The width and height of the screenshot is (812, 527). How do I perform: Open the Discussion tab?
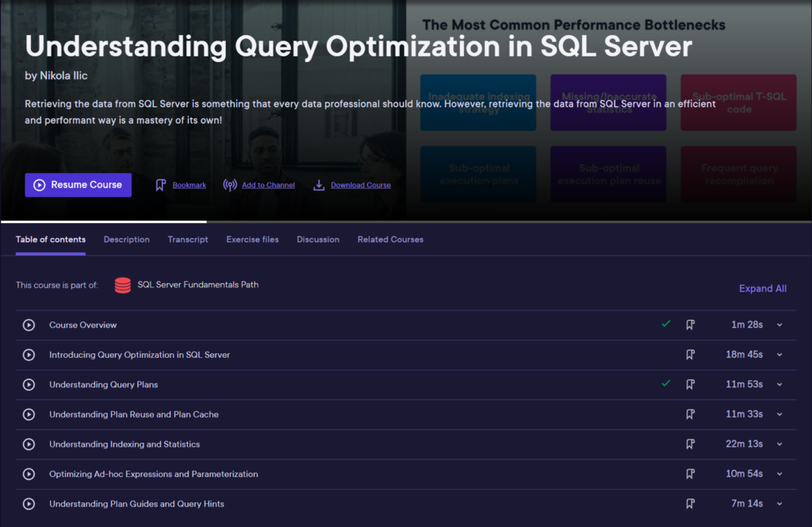[318, 240]
